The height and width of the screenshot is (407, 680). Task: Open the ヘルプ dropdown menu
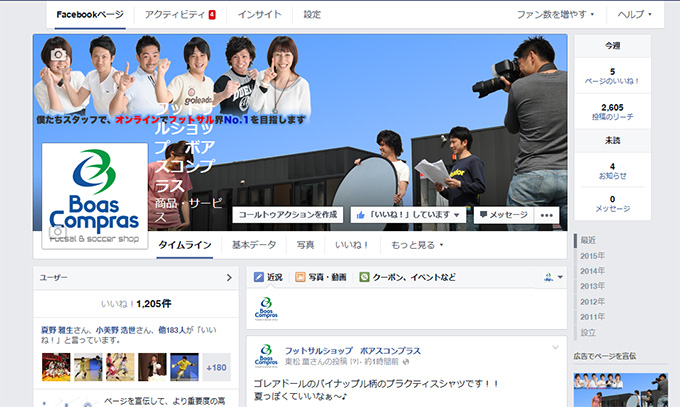click(634, 15)
